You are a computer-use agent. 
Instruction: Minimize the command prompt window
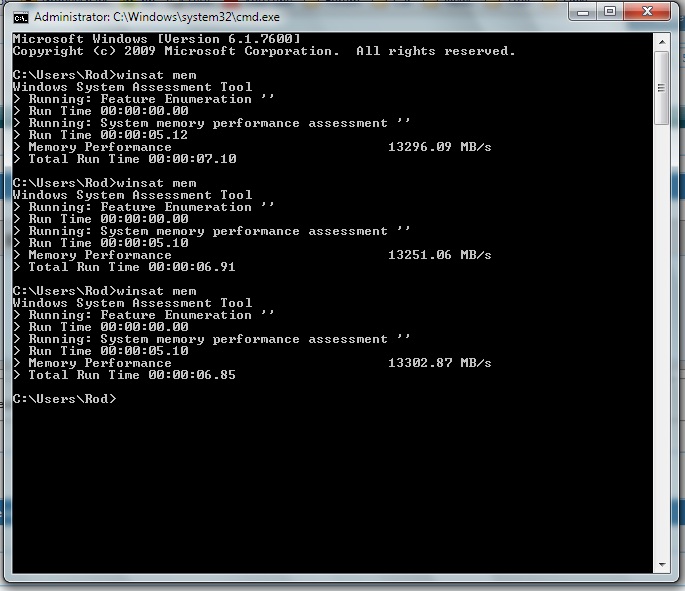point(583,12)
